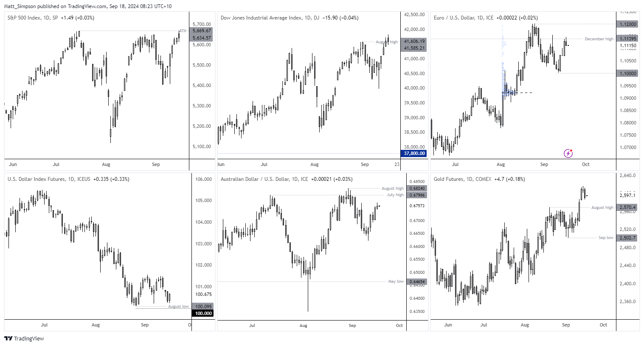The image size is (644, 346).
Task: Click the 23 date label on Dow time axis
Action: [x=397, y=164]
